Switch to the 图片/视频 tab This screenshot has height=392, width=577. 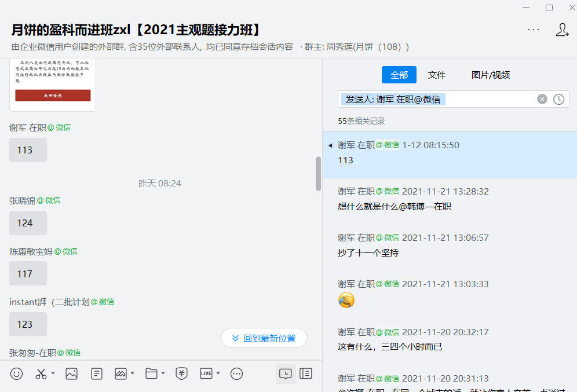point(491,75)
